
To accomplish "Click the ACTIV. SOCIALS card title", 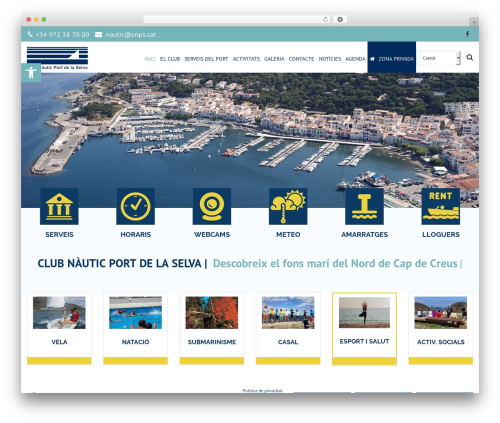I will click(x=441, y=342).
